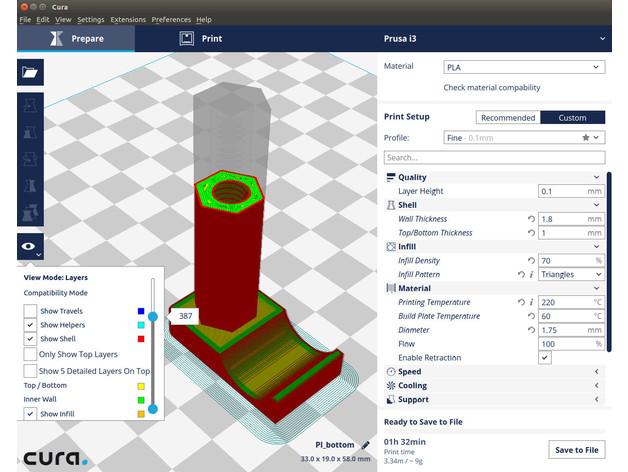The width and height of the screenshot is (628, 472).
Task: Reset Infill Pattern with its revert icon
Action: click(521, 274)
